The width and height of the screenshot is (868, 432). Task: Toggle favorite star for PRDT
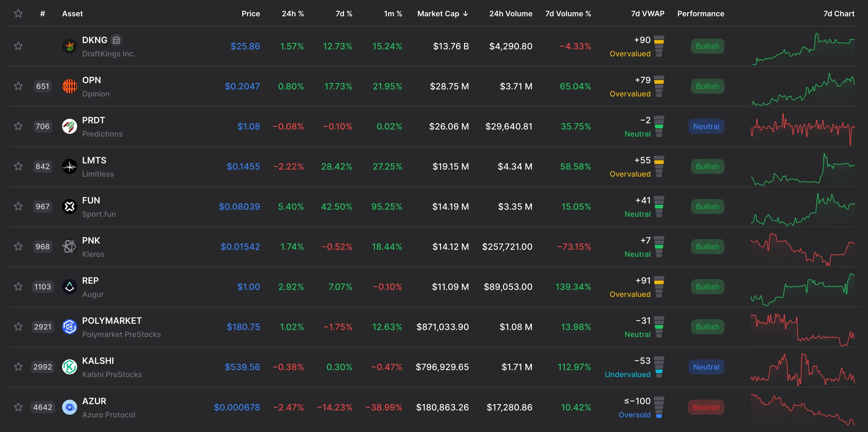(x=18, y=126)
